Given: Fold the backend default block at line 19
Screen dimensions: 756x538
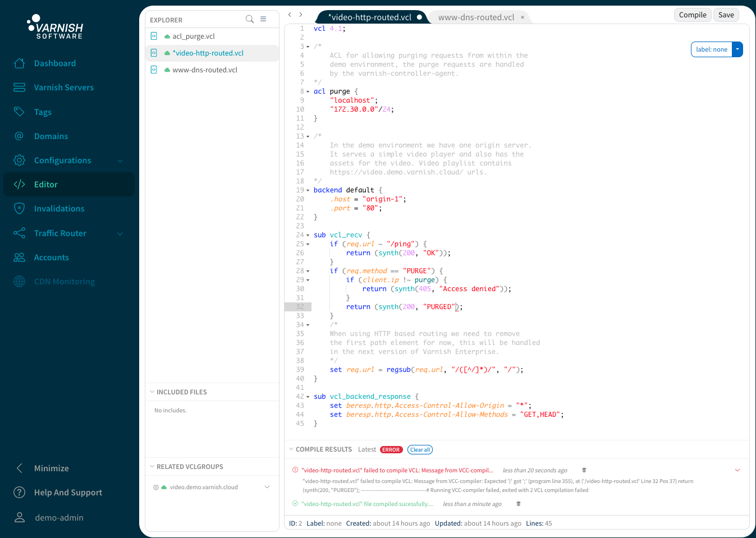Looking at the screenshot, I should [308, 190].
